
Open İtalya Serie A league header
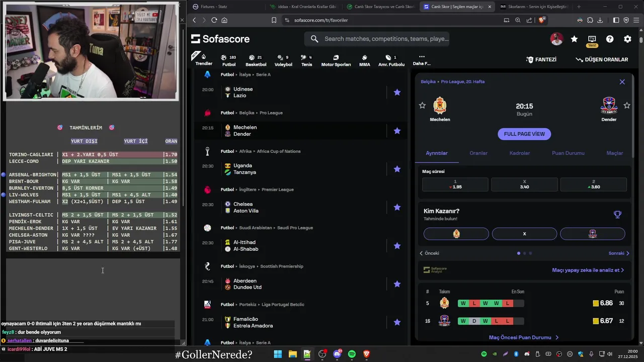point(246,74)
